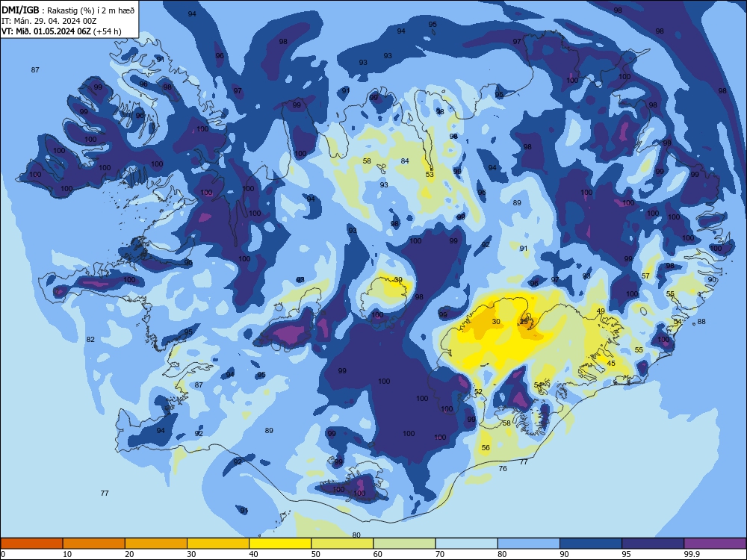Image resolution: width=747 pixels, height=560 pixels.
Task: Click the map value '76' off the south coast
Action: [x=503, y=469]
